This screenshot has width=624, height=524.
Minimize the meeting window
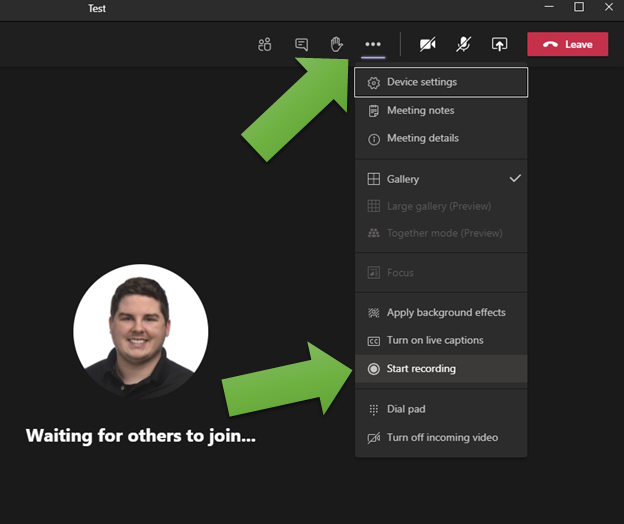(x=549, y=7)
